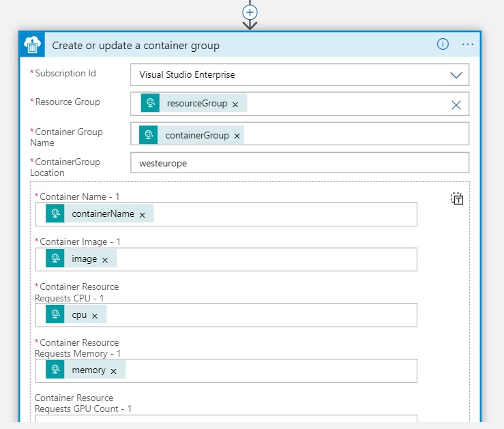Click the GPU Count input field
This screenshot has height=429, width=504.
225,421
